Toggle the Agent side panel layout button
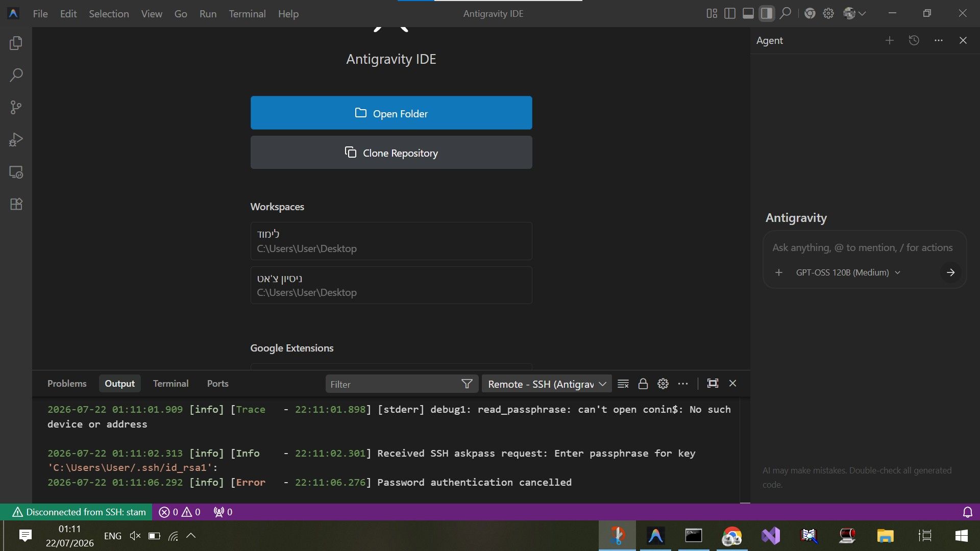This screenshot has width=980, height=551. [767, 13]
